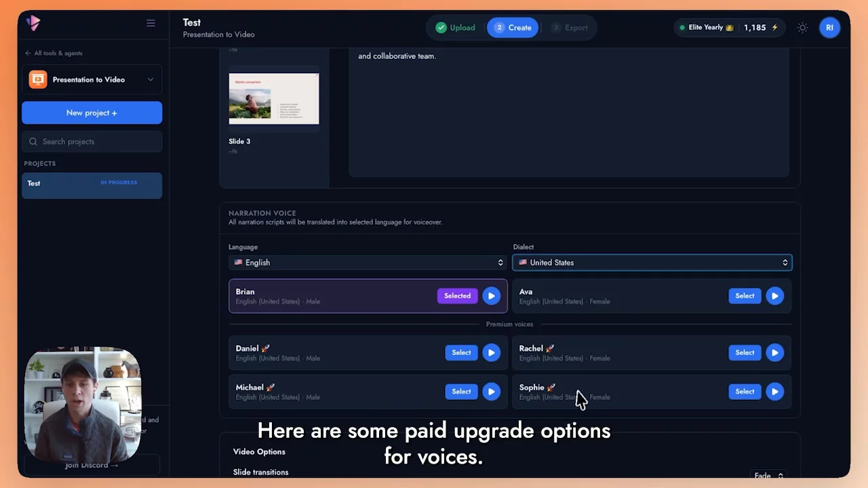Screen dimensions: 868x488
Task: Play Michael voice preview
Action: [491, 391]
